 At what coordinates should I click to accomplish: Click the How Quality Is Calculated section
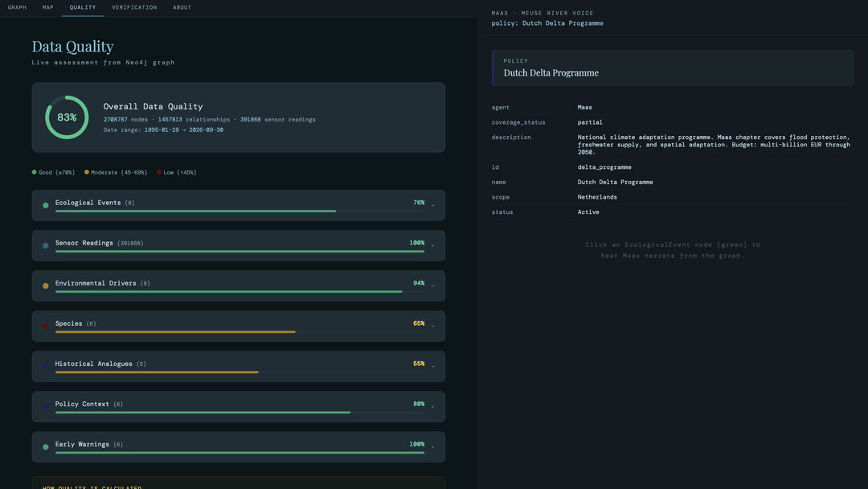pyautogui.click(x=239, y=483)
